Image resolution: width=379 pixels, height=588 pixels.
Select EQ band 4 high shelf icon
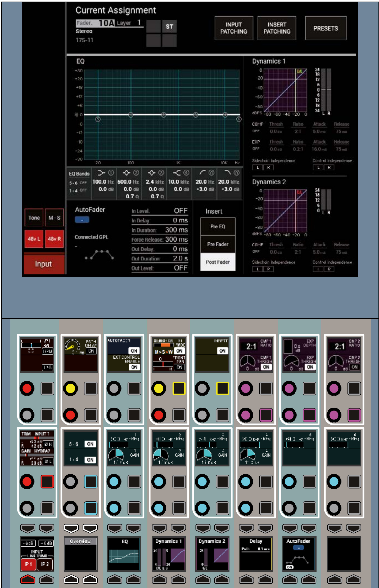pyautogui.click(x=177, y=173)
